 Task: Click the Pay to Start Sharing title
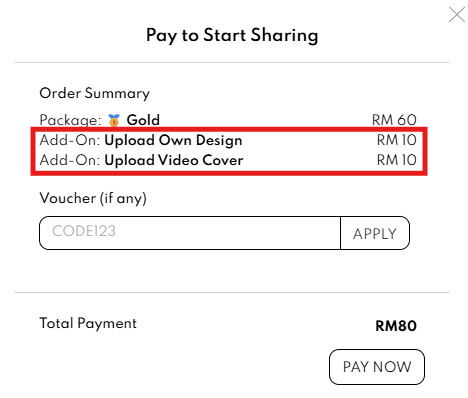coord(232,35)
